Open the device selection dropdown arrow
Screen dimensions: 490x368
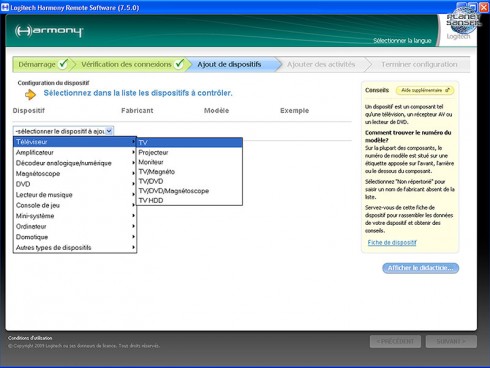click(109, 131)
